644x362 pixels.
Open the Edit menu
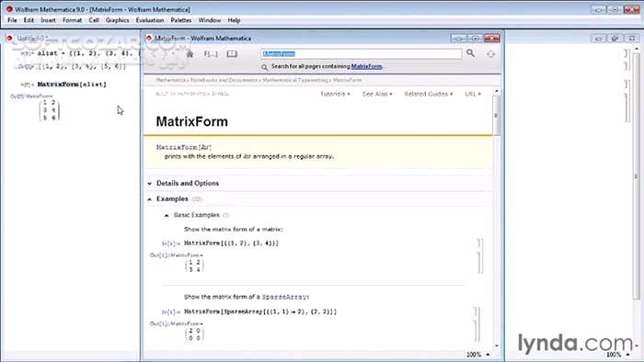tap(29, 20)
